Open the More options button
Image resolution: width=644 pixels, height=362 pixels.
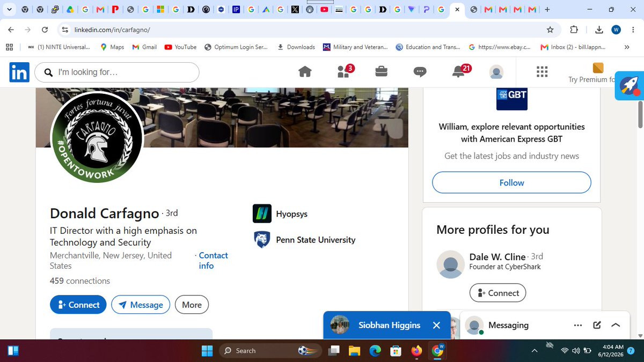(192, 305)
